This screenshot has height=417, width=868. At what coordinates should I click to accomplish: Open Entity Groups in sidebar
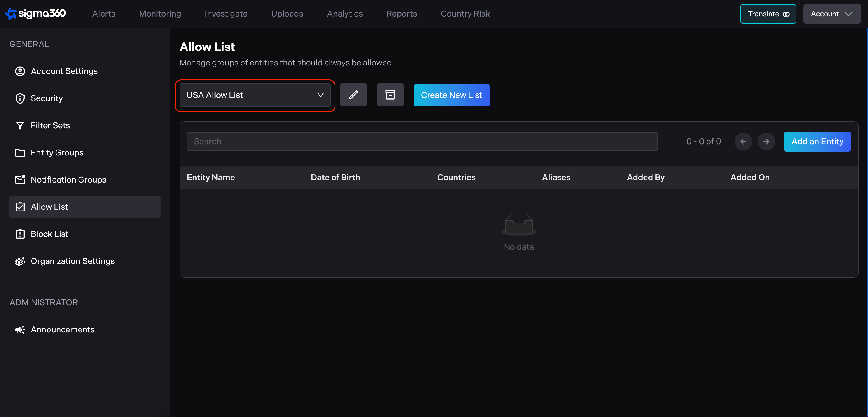[57, 152]
